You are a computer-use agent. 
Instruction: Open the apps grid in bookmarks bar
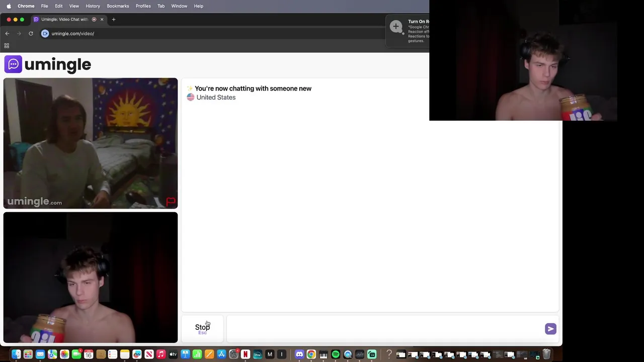(7, 46)
